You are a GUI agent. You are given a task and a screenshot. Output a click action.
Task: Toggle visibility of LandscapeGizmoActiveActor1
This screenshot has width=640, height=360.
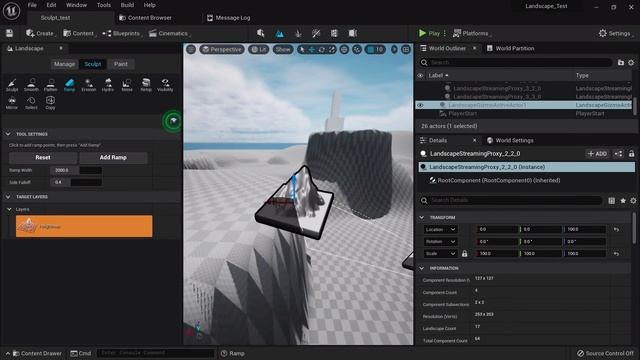(x=420, y=105)
